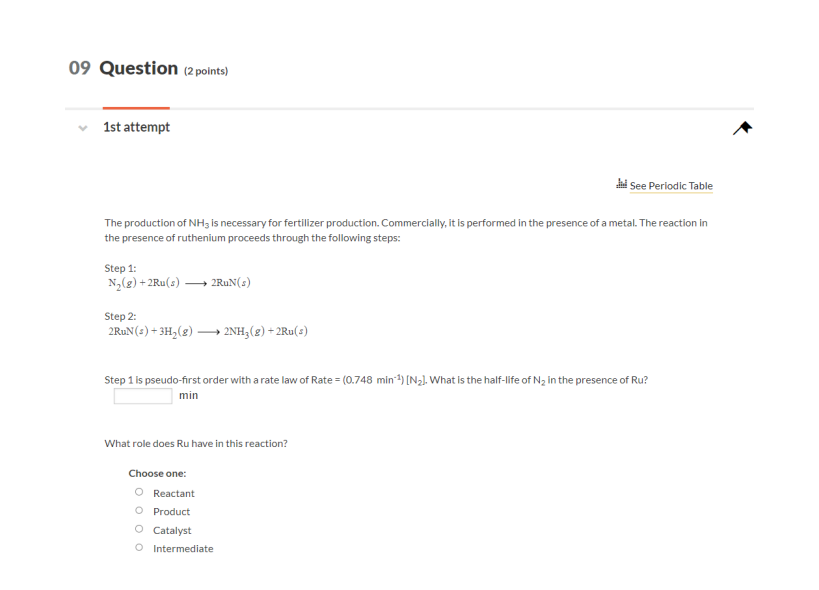Click the half-life answer input box
The width and height of the screenshot is (819, 590).
(143, 396)
